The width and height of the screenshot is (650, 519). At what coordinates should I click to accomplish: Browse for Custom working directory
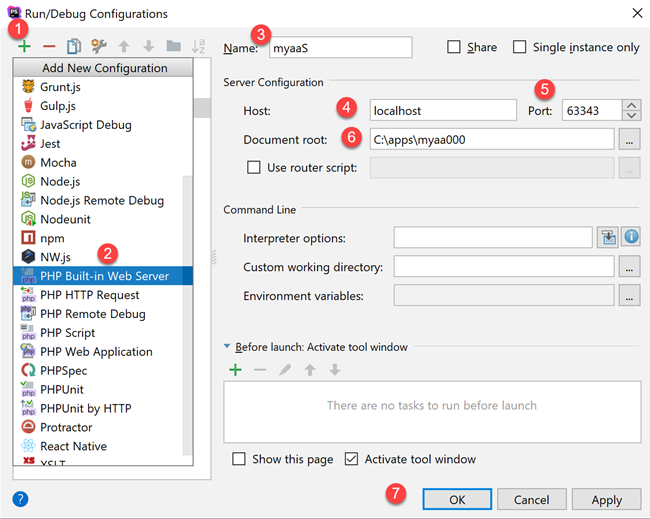[x=629, y=266]
